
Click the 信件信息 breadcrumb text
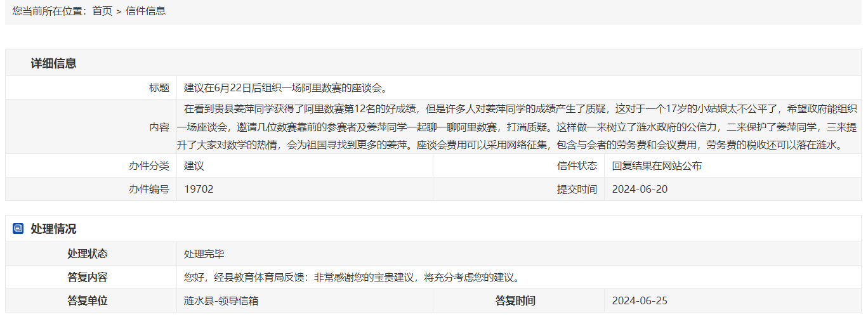point(145,11)
